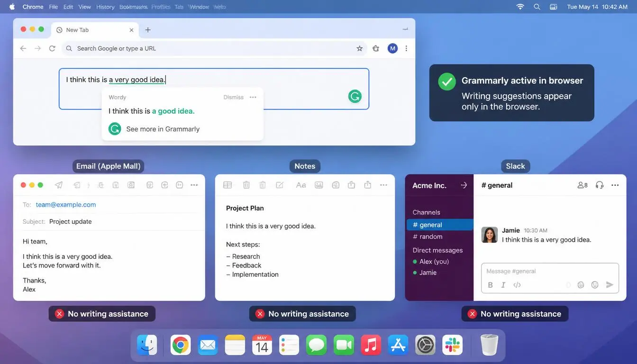Add a photo with the Notes image icon
Image resolution: width=637 pixels, height=364 pixels.
pyautogui.click(x=319, y=185)
